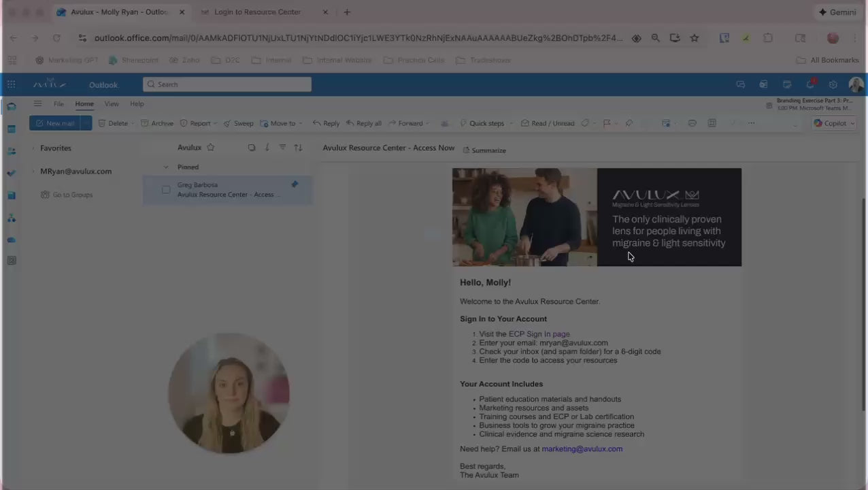The image size is (868, 490).
Task: Unpin the Greg Barbosa email
Action: point(295,184)
